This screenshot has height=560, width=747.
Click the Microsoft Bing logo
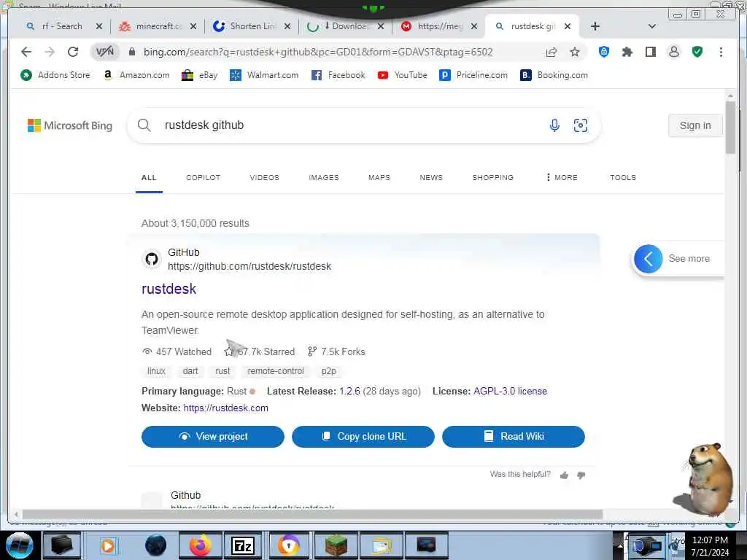tap(70, 125)
